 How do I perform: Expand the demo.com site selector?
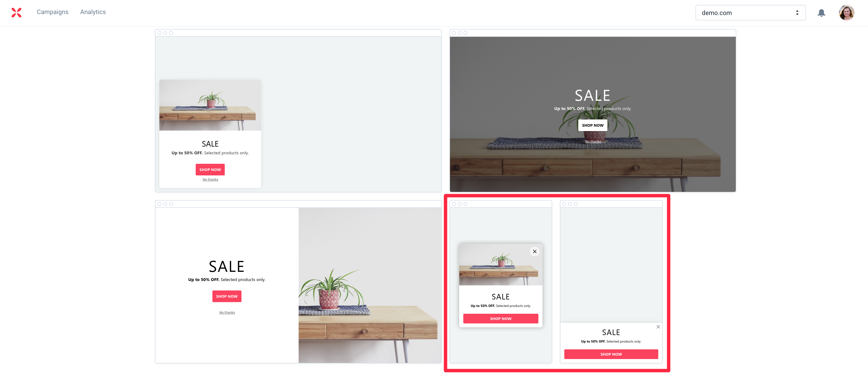tap(750, 13)
